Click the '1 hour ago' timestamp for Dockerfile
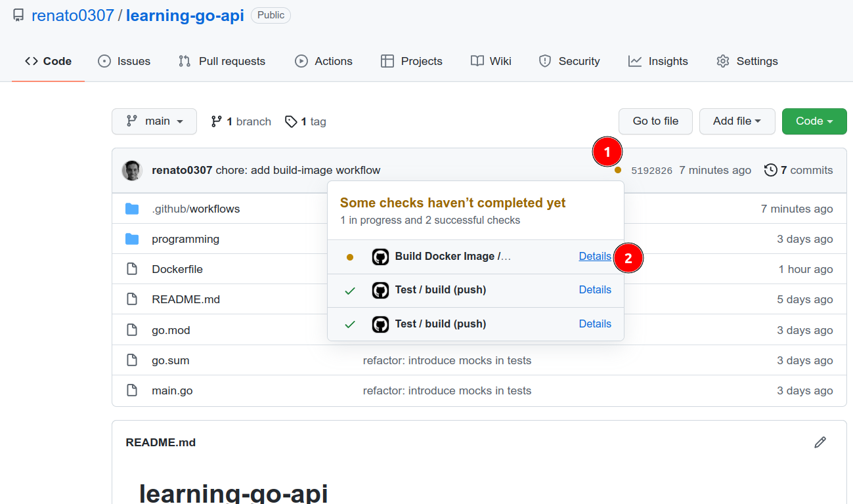Viewport: 853px width, 504px height. tap(806, 269)
